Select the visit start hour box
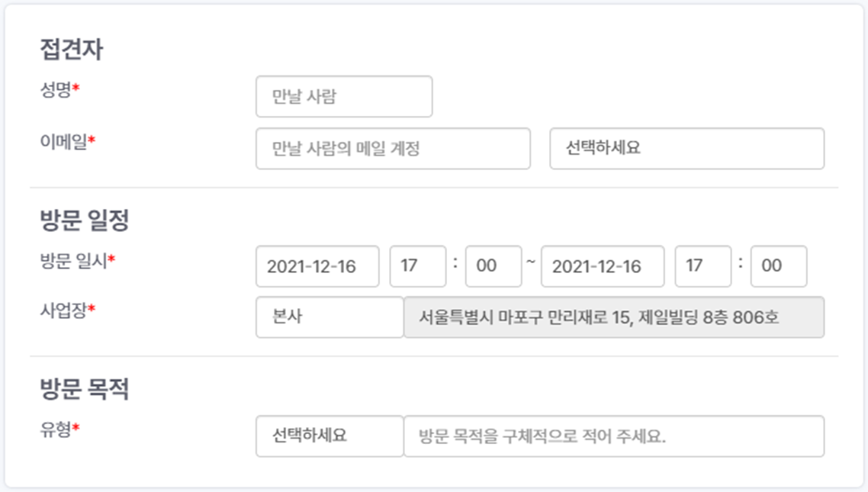This screenshot has height=492, width=868. tap(417, 266)
